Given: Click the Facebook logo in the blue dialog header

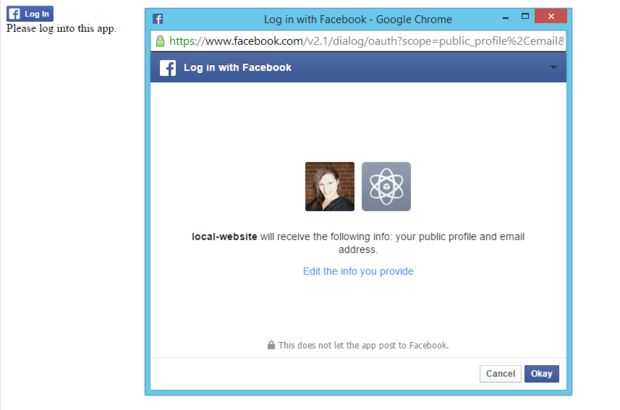Looking at the screenshot, I should pyautogui.click(x=168, y=68).
